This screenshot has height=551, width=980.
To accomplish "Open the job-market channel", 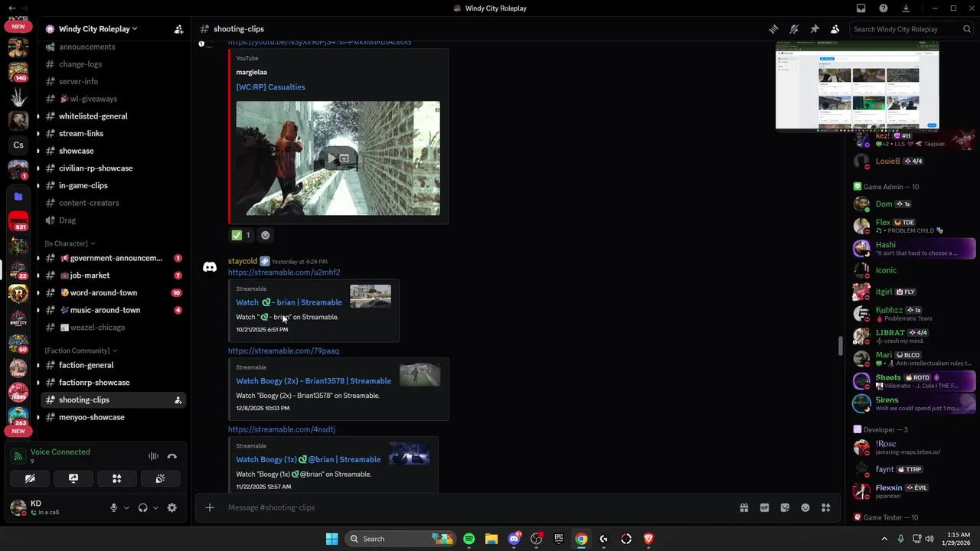I will pos(90,275).
